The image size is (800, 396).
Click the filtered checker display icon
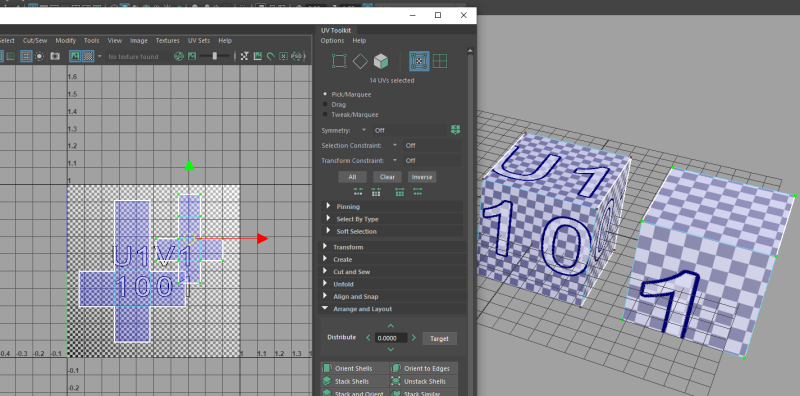244,56
